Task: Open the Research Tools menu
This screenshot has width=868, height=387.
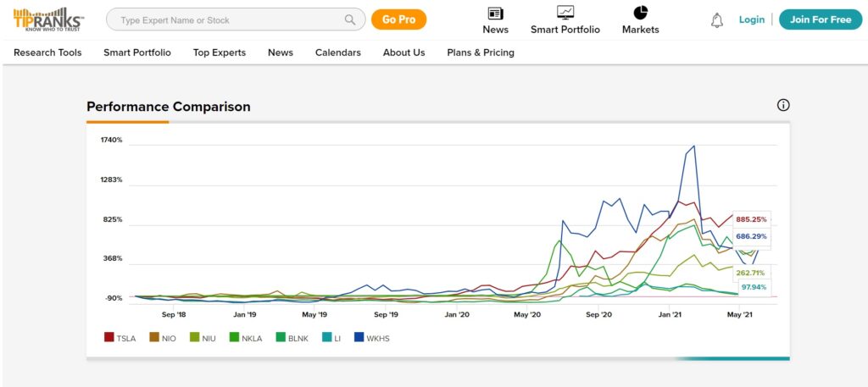Action: pos(47,53)
